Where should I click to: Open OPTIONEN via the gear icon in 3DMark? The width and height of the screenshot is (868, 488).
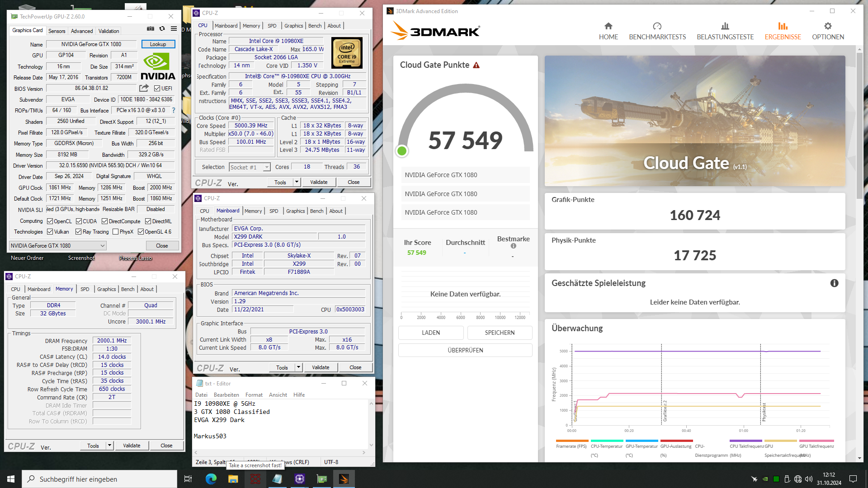(x=828, y=26)
